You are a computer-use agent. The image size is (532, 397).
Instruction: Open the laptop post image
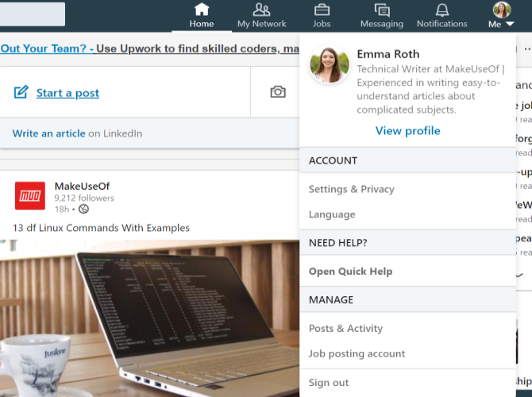(x=149, y=318)
